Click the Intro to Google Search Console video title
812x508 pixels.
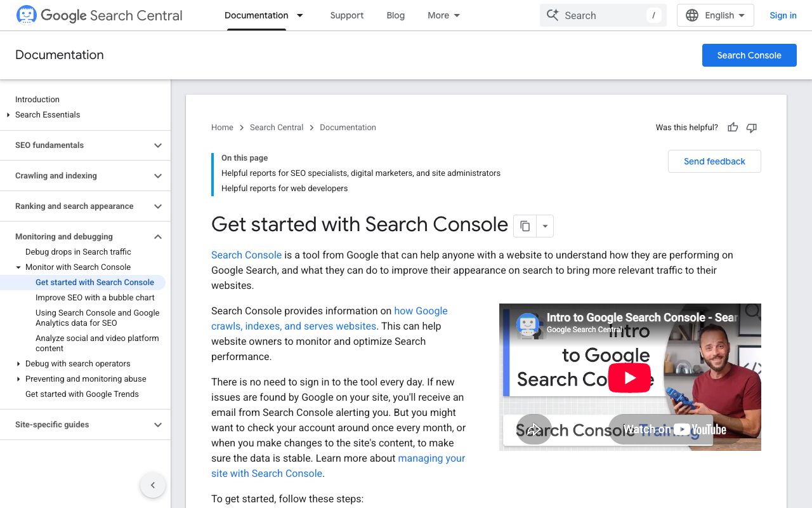tap(641, 317)
